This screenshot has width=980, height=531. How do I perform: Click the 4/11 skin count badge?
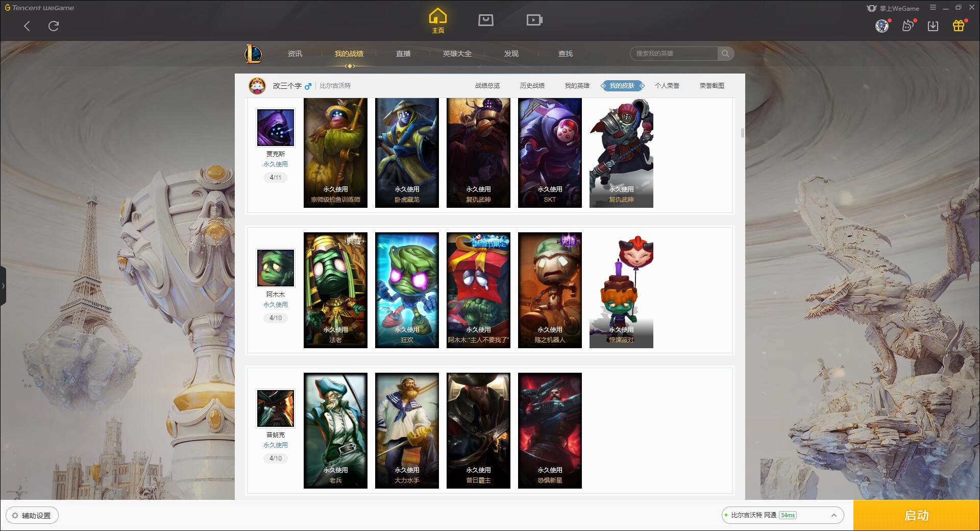[276, 178]
